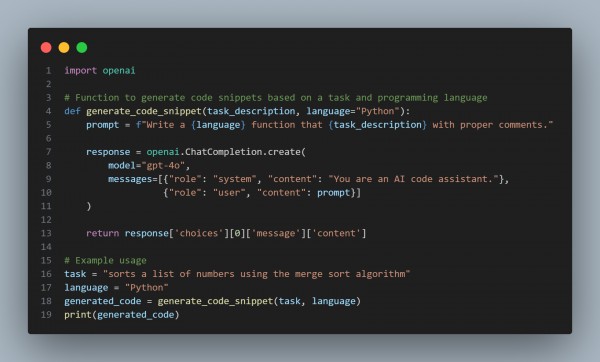Image resolution: width=600 pixels, height=362 pixels.
Task: Click the generated_code variable on line 18
Action: click(x=103, y=301)
